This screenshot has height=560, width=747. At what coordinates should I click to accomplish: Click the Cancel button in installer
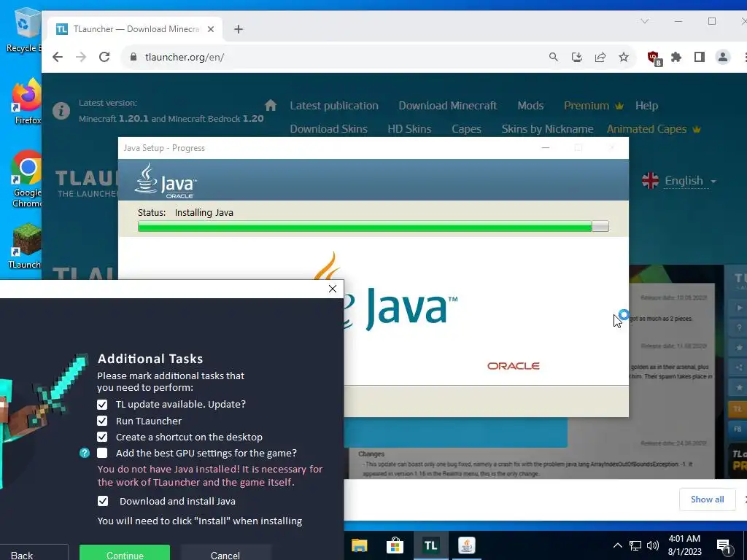[x=225, y=553]
